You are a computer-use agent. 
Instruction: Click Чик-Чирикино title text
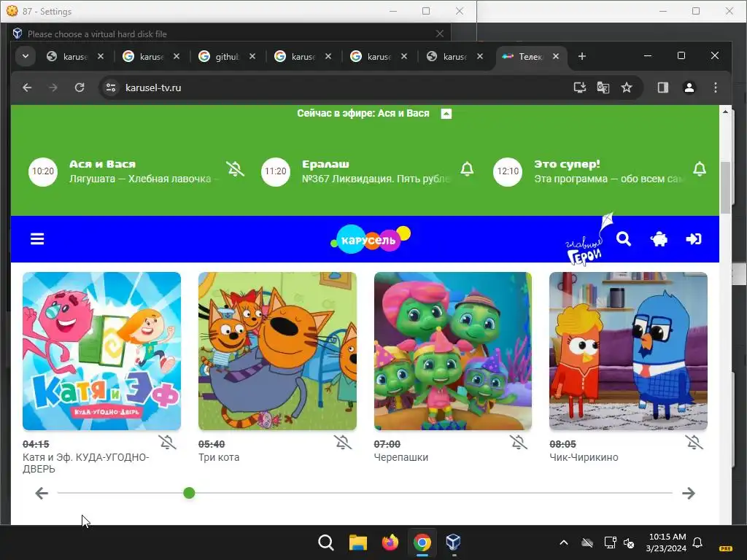pos(584,457)
